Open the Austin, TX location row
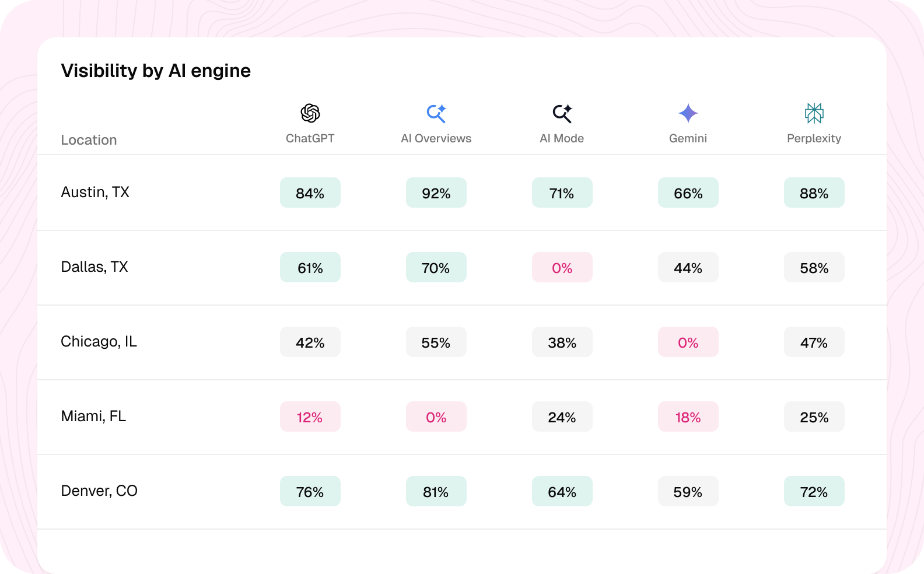 [x=462, y=192]
